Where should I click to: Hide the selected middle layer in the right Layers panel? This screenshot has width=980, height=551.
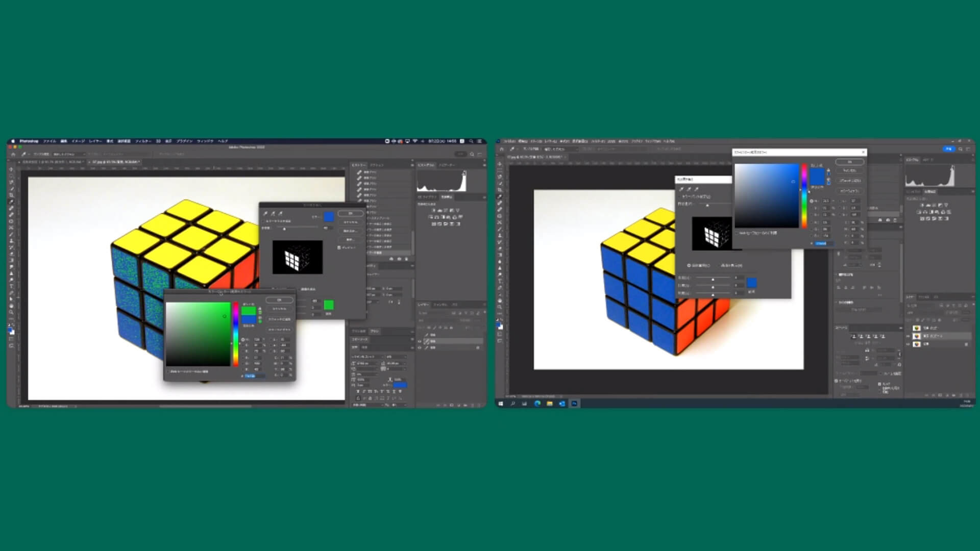[x=909, y=336]
